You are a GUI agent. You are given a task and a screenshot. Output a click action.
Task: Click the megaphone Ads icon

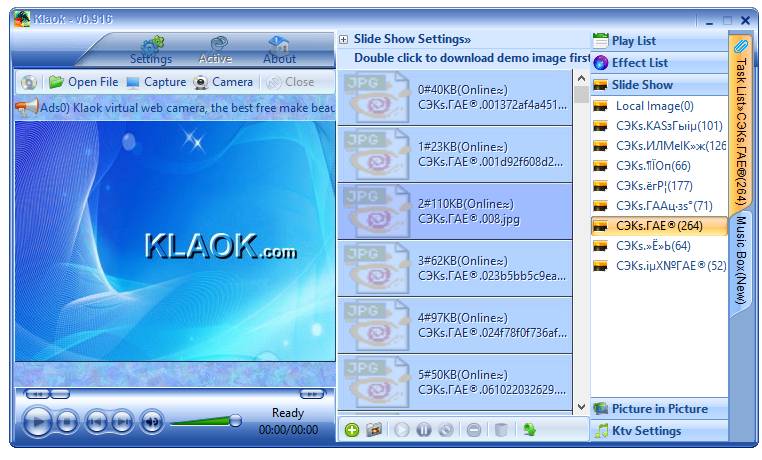(x=26, y=107)
